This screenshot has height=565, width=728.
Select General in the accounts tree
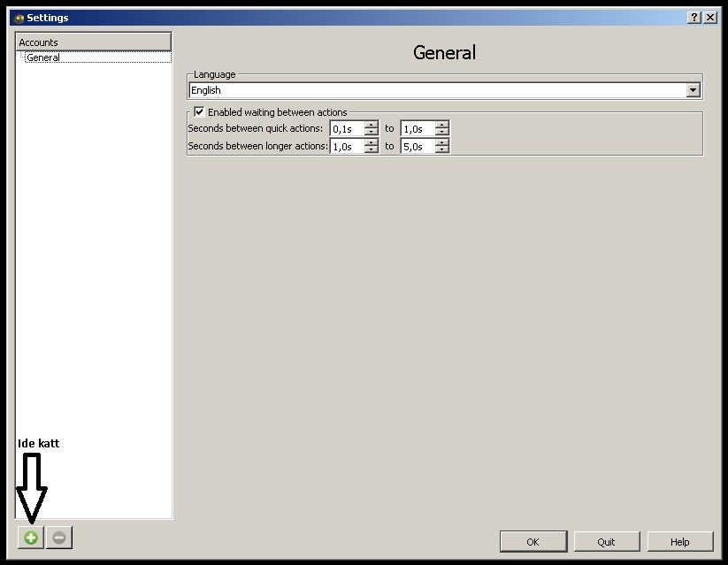click(43, 57)
